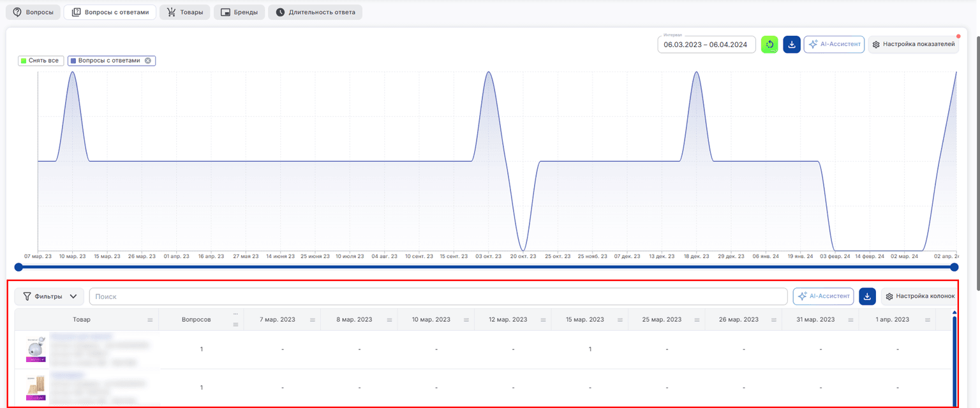
Task: Click chart peak near 18 дек. 23
Action: (x=697, y=72)
